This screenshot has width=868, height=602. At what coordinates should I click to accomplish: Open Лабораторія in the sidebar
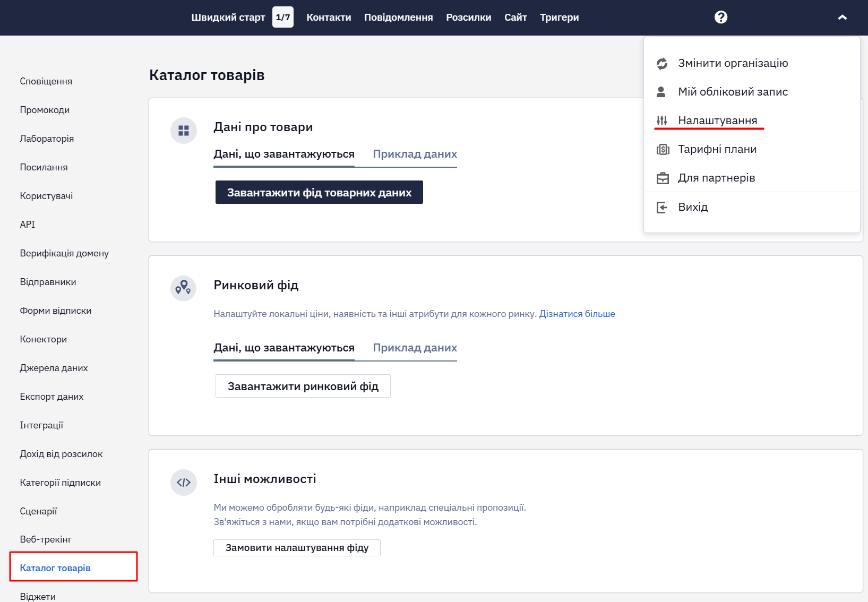pyautogui.click(x=47, y=139)
